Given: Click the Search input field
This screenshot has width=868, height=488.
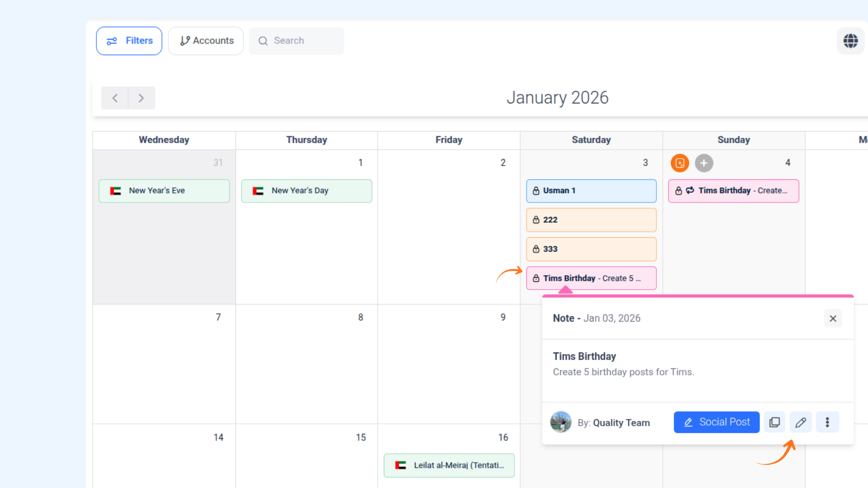Looking at the screenshot, I should (x=297, y=41).
